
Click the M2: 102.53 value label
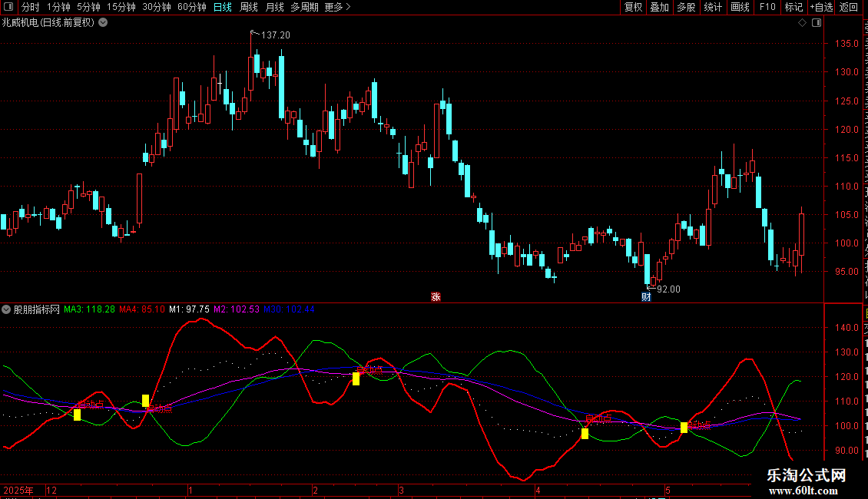[x=237, y=309]
